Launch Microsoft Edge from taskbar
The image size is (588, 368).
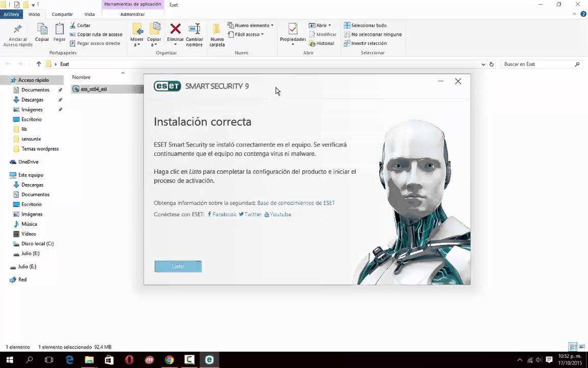click(69, 360)
